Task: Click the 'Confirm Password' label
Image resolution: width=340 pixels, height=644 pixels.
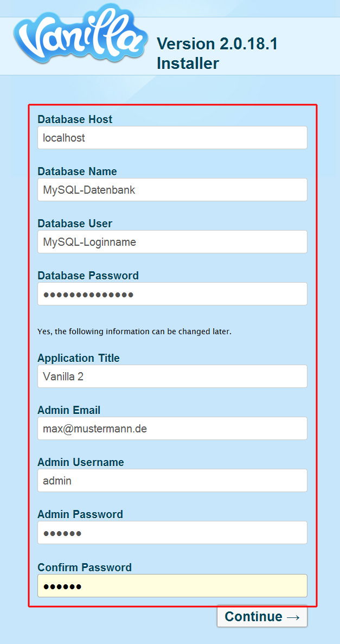Action: (85, 567)
